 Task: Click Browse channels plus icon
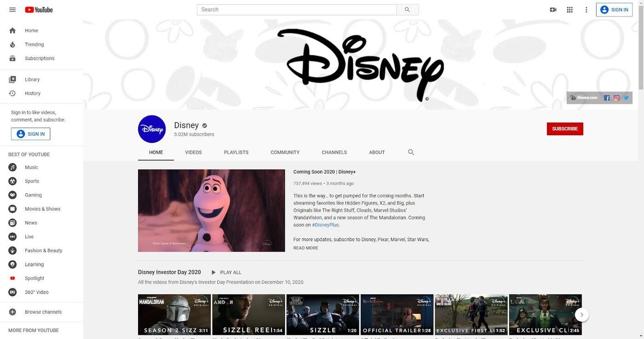coord(12,312)
